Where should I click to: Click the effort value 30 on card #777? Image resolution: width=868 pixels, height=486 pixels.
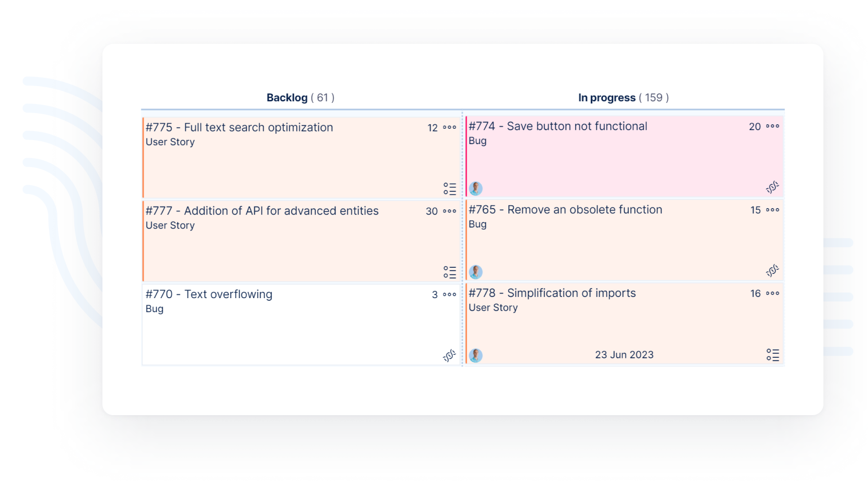pyautogui.click(x=431, y=211)
